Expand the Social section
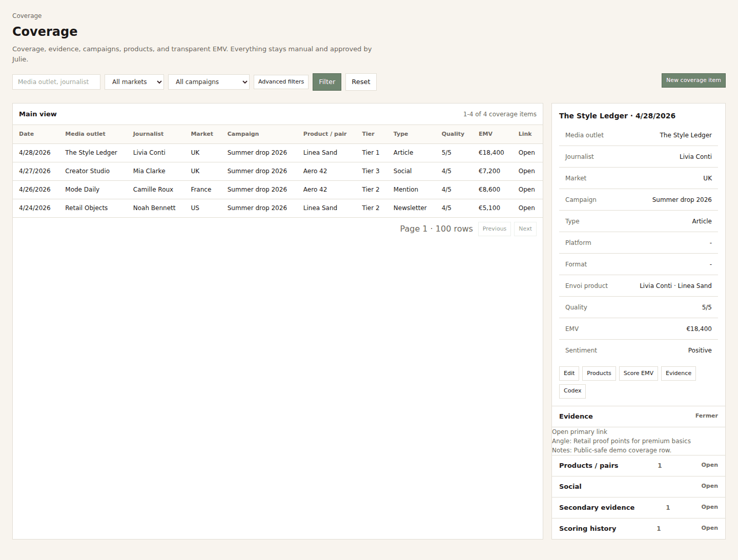Viewport: 738px width, 560px height. 639,487
